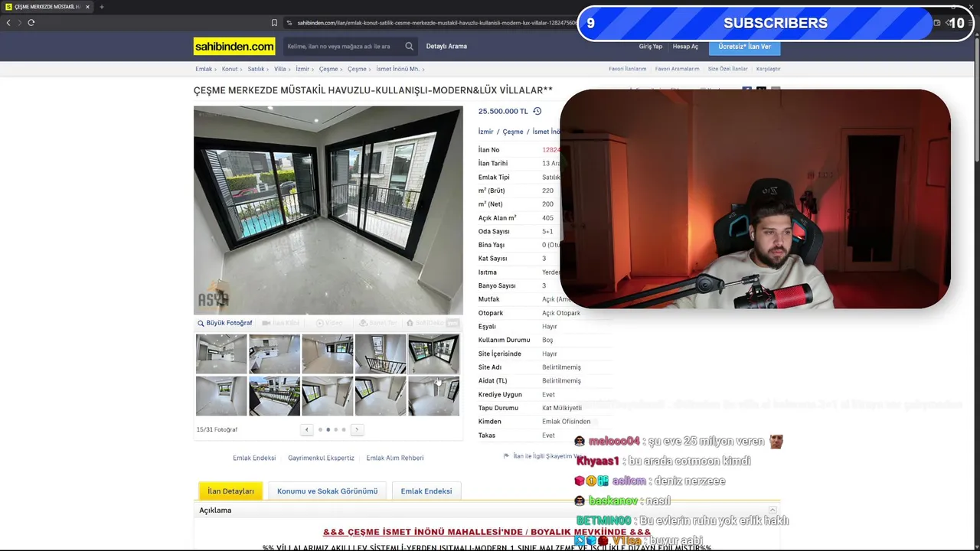Jump to the fourth gallery page dot

[344, 429]
